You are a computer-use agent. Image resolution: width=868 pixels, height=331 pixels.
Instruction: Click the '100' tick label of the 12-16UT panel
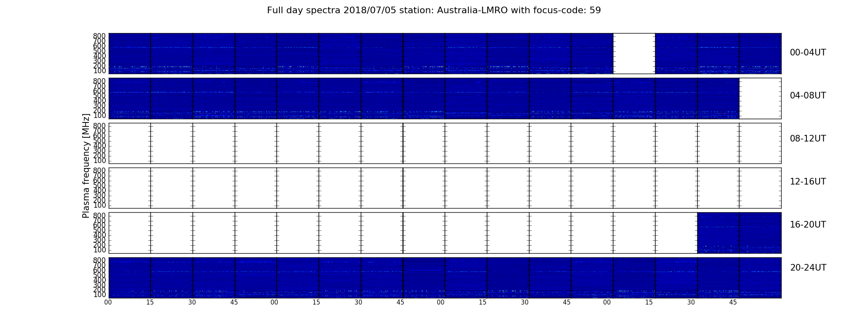[100, 205]
